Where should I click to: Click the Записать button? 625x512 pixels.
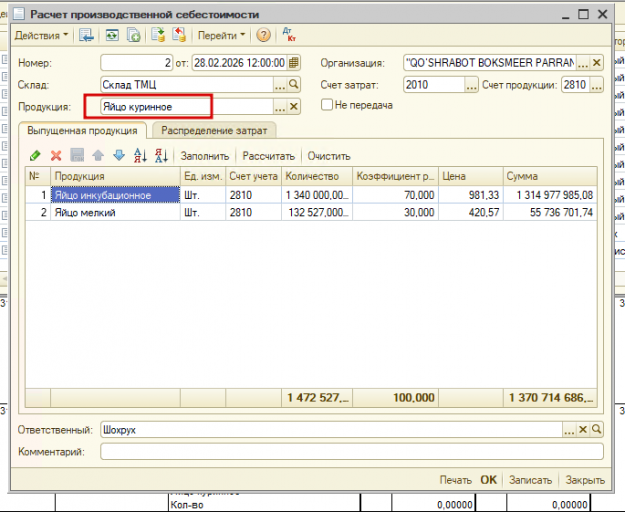tap(530, 480)
